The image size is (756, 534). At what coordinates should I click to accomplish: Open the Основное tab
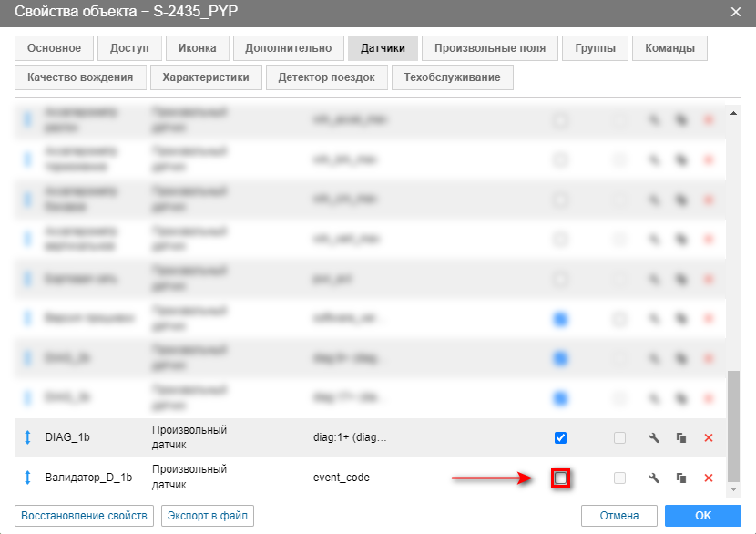coord(54,48)
